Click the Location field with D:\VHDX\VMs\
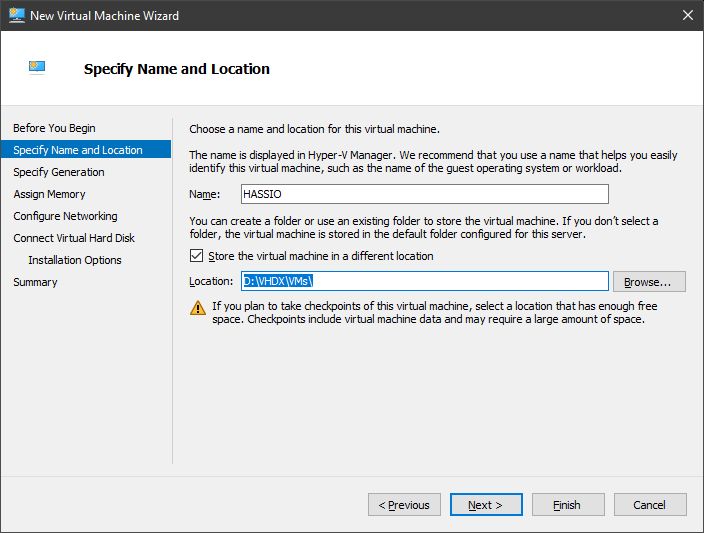Viewport: 704px width, 533px height. [425, 281]
